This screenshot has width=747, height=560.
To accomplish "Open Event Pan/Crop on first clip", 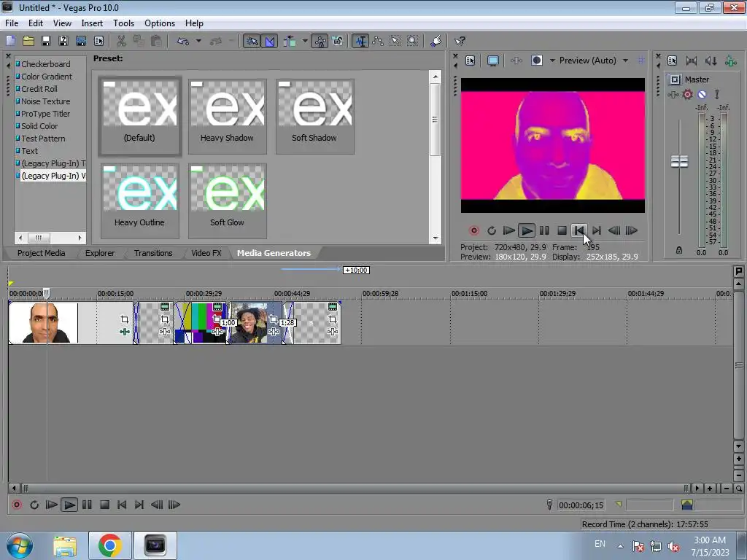I will click(x=124, y=319).
